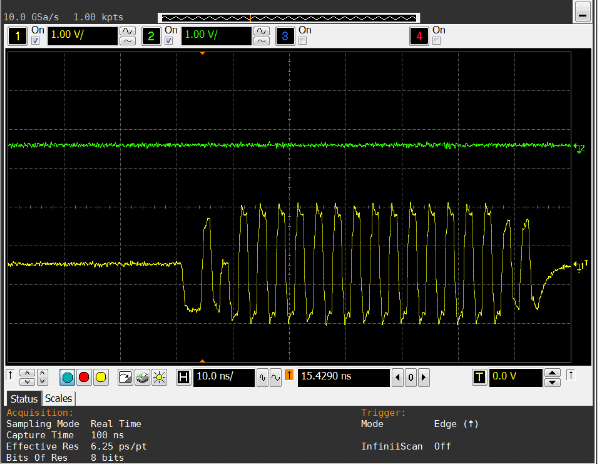
Task: Disable channel 1 On checkbox
Action: point(35,40)
